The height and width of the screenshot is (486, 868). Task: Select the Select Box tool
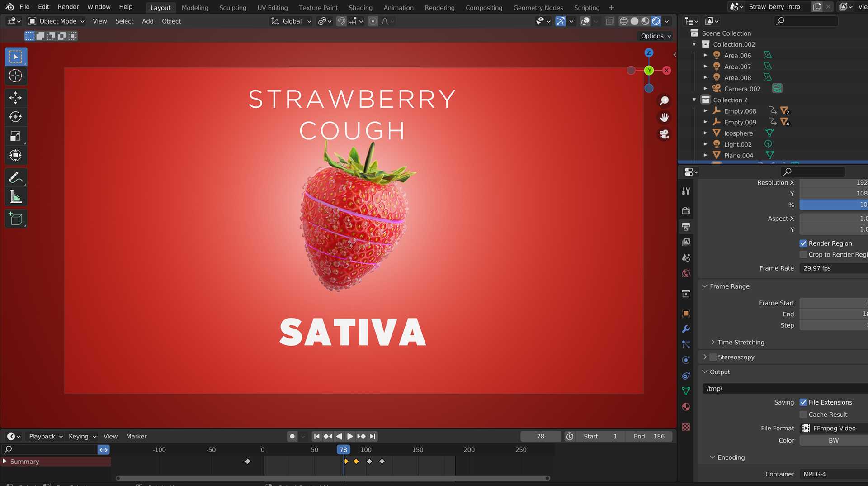point(16,57)
